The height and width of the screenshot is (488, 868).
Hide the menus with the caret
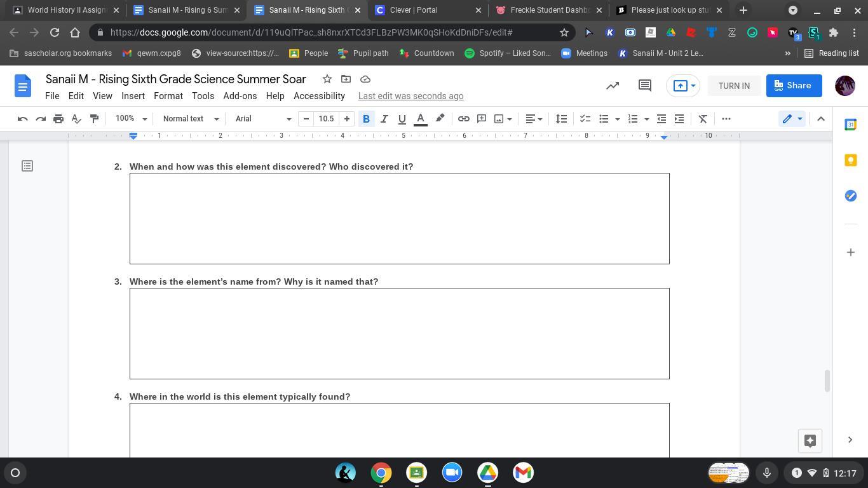tap(821, 119)
